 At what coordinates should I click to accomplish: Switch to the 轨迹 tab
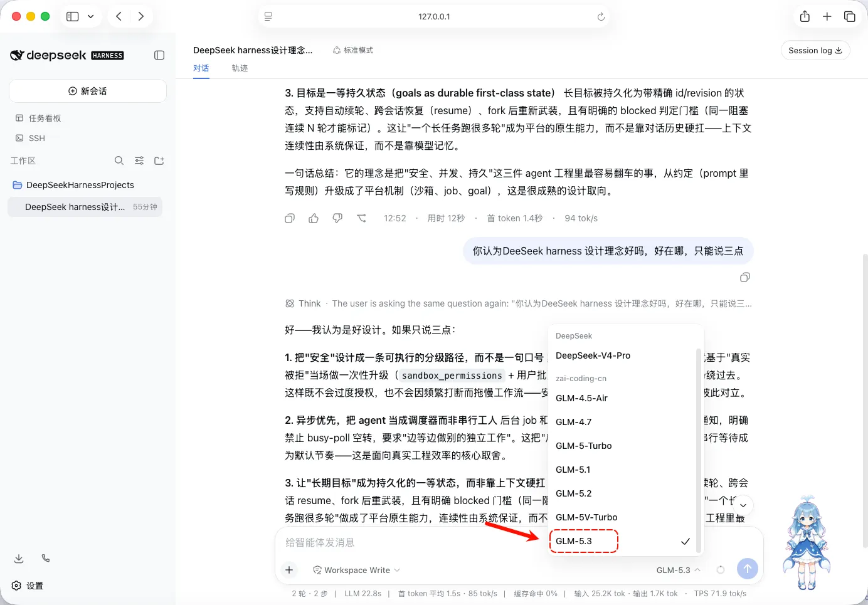[240, 68]
